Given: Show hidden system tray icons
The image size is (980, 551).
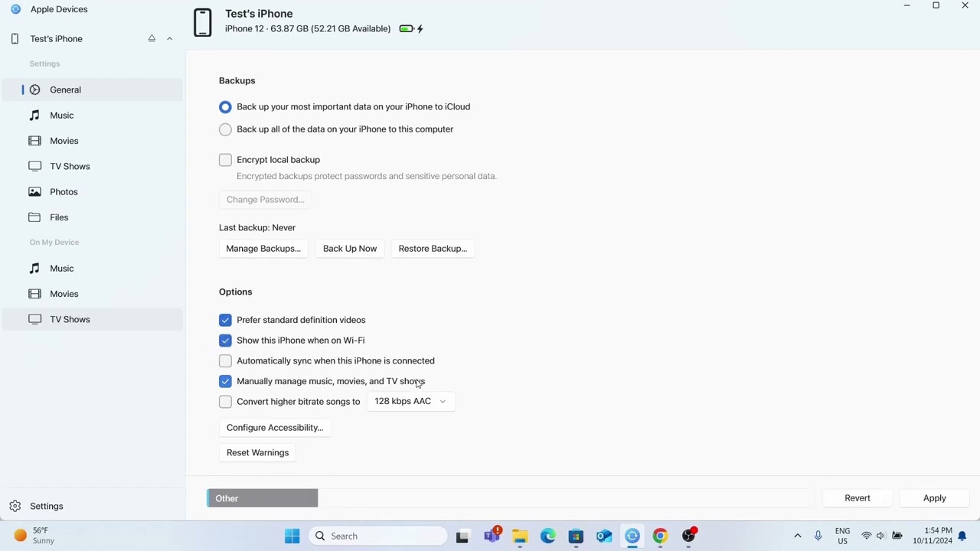Looking at the screenshot, I should [797, 536].
